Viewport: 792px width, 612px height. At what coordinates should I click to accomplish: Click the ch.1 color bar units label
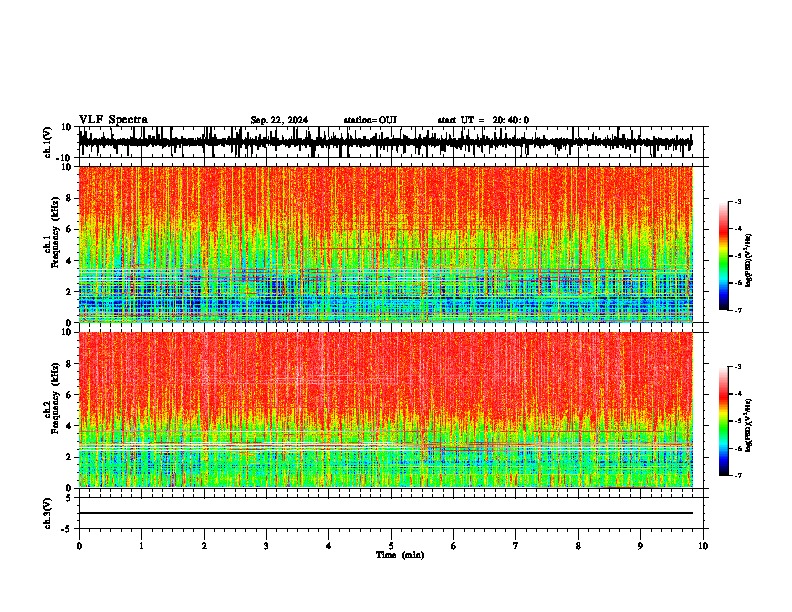click(748, 260)
